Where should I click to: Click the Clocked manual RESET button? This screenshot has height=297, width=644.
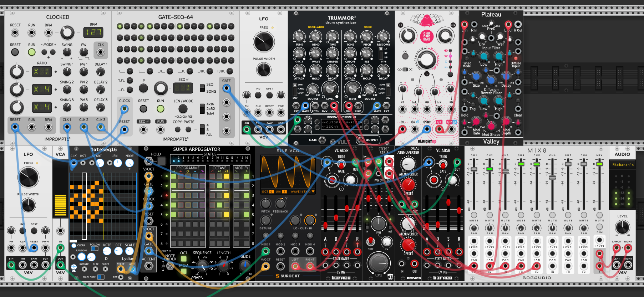pyautogui.click(x=15, y=52)
